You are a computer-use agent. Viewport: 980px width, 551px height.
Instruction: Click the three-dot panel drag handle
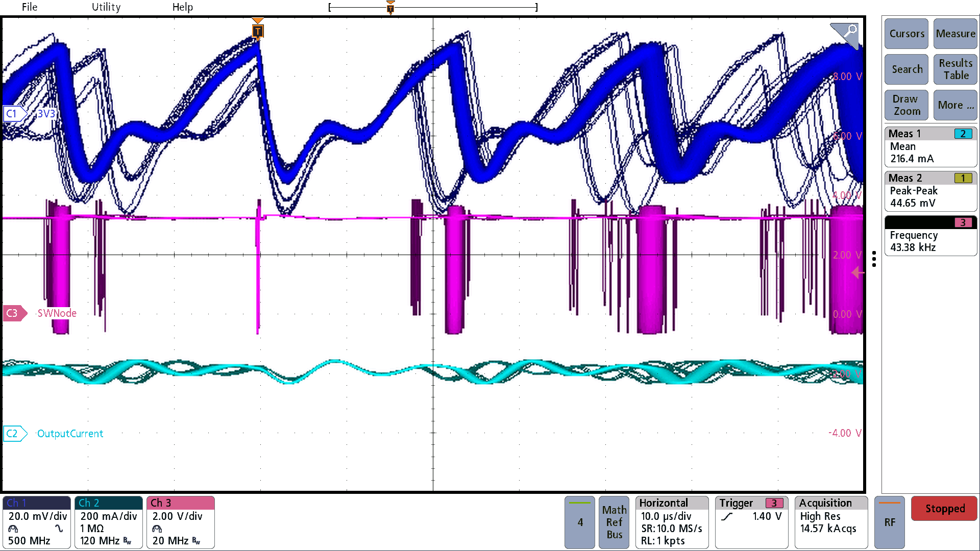point(874,259)
